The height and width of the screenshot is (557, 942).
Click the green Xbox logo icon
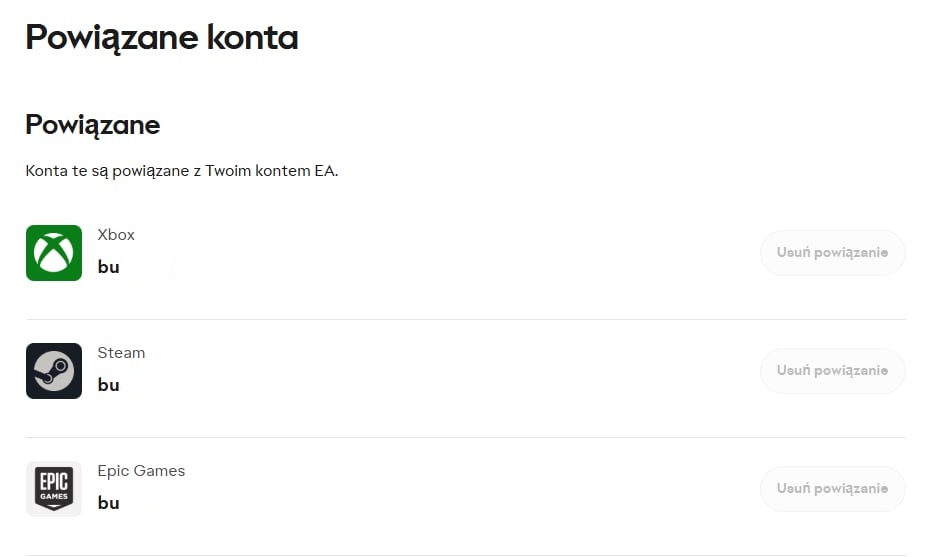pyautogui.click(x=54, y=253)
